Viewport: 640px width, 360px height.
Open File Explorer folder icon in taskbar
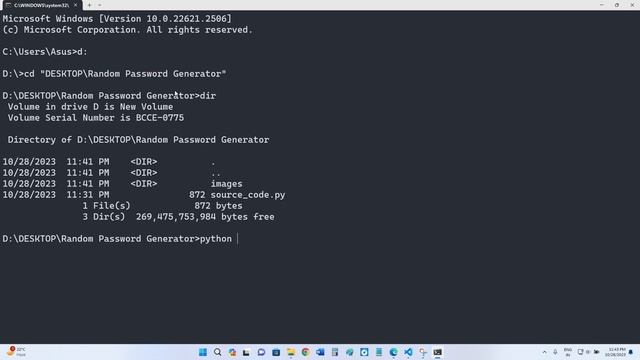click(x=291, y=352)
